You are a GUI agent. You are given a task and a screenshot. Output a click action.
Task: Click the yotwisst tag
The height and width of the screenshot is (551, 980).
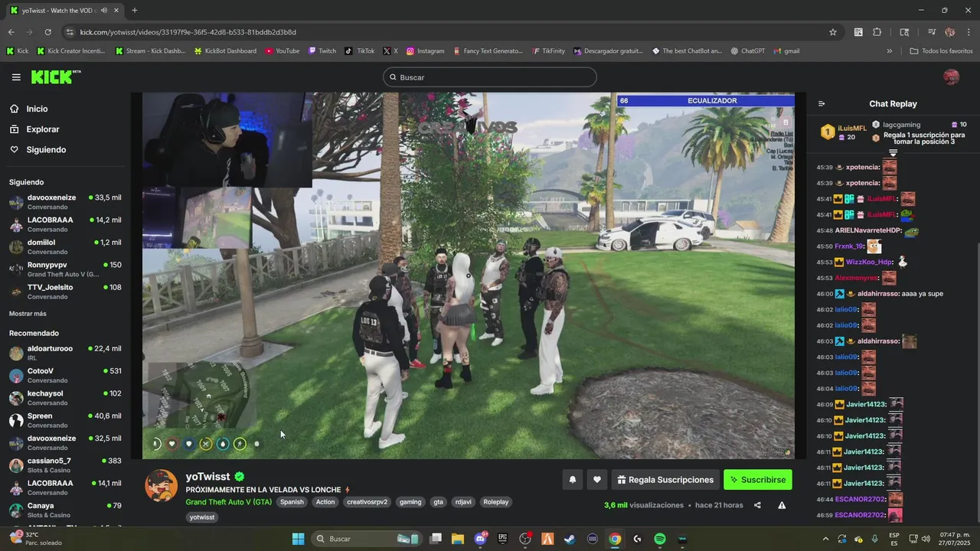pos(202,517)
